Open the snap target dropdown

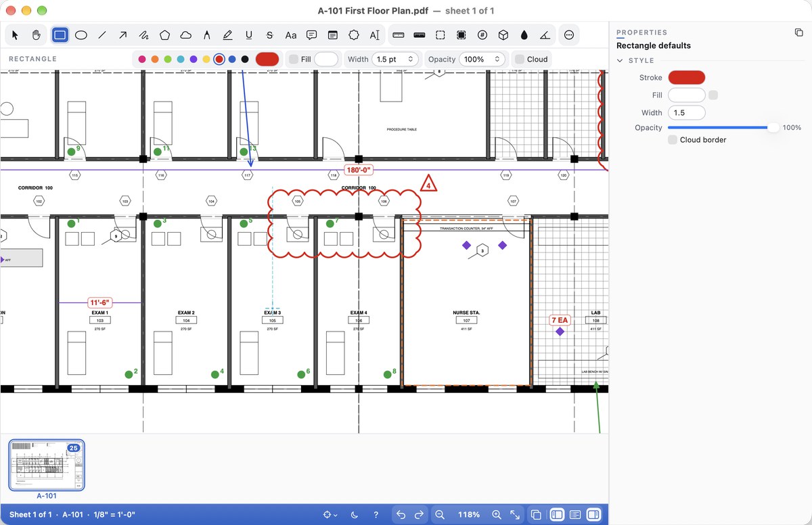tap(330, 515)
